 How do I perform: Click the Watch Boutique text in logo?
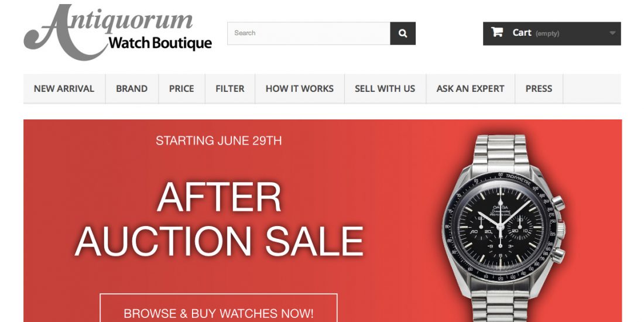[x=160, y=43]
